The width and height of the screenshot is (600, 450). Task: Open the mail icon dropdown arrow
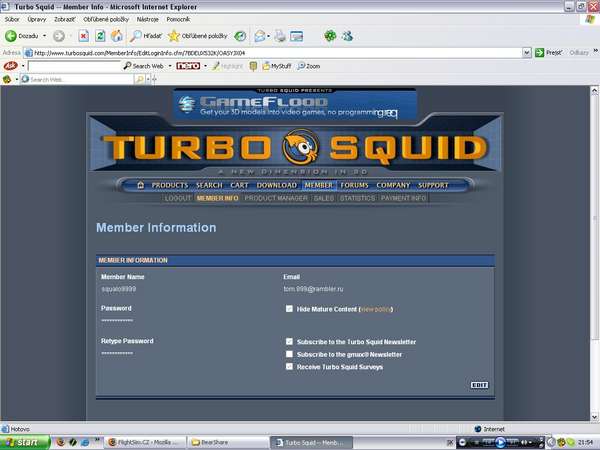click(x=268, y=36)
